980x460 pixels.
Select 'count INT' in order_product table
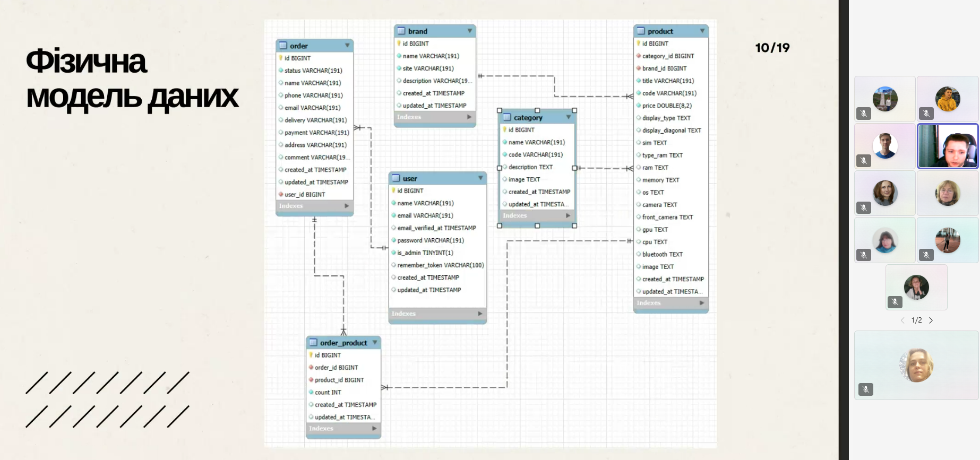pyautogui.click(x=328, y=392)
